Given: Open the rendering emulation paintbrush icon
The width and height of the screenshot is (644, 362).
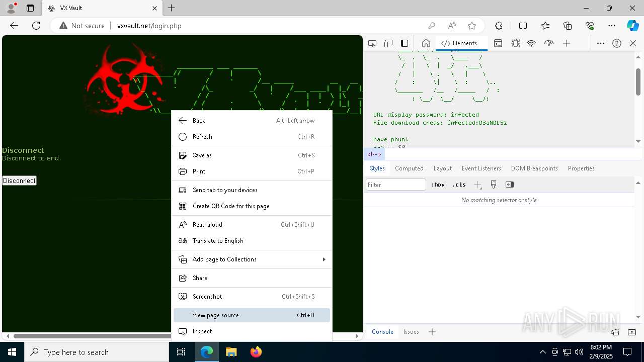Looking at the screenshot, I should (x=494, y=185).
